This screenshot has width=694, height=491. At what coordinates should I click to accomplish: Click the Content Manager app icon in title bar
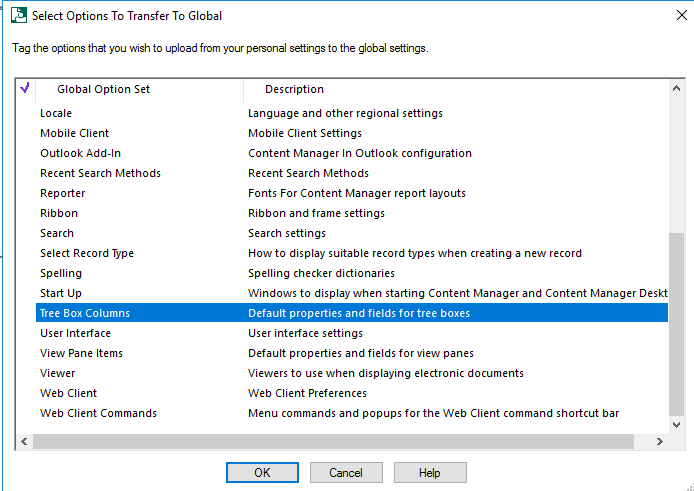pyautogui.click(x=19, y=15)
